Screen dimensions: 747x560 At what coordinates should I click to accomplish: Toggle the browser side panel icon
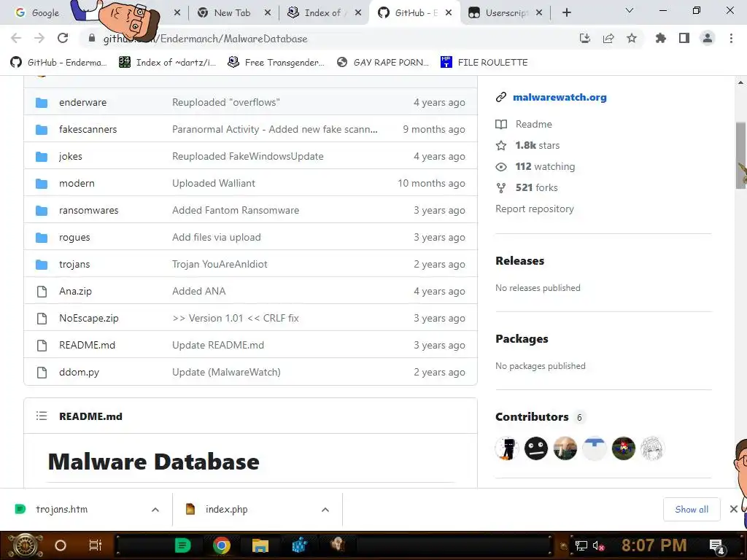[684, 38]
